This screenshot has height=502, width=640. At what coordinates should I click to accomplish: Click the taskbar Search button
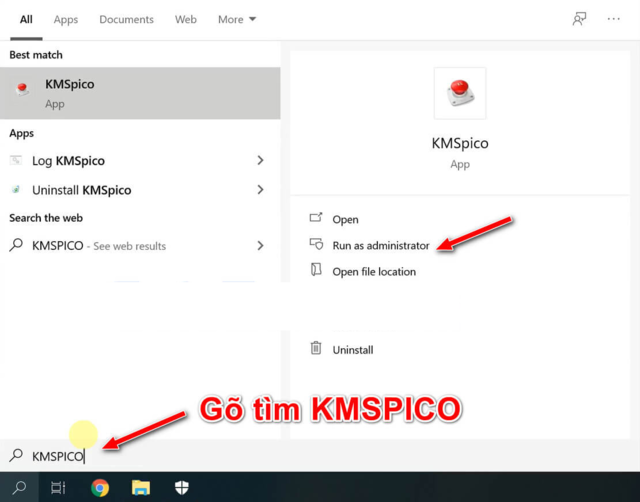pos(19,487)
